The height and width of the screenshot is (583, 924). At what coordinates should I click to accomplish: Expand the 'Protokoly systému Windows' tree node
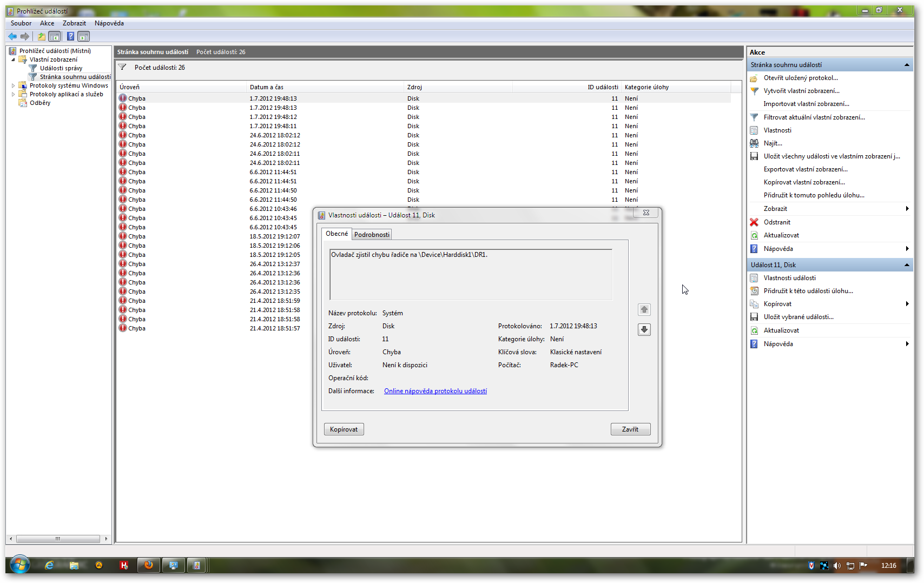pos(14,85)
